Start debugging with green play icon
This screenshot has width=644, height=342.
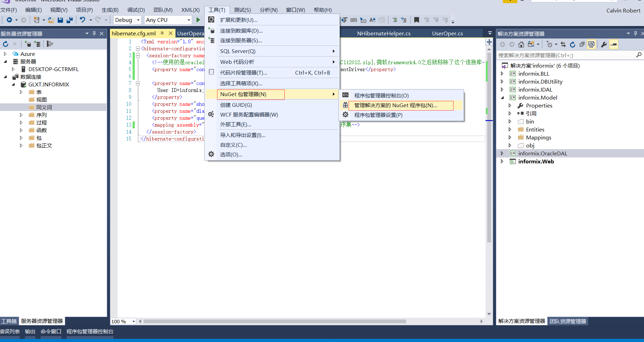click(198, 20)
